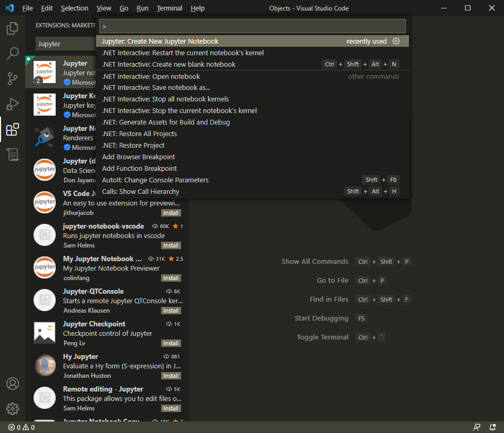504x433 pixels.
Task: Install Jupyter Checkpoint extension
Action: (171, 343)
